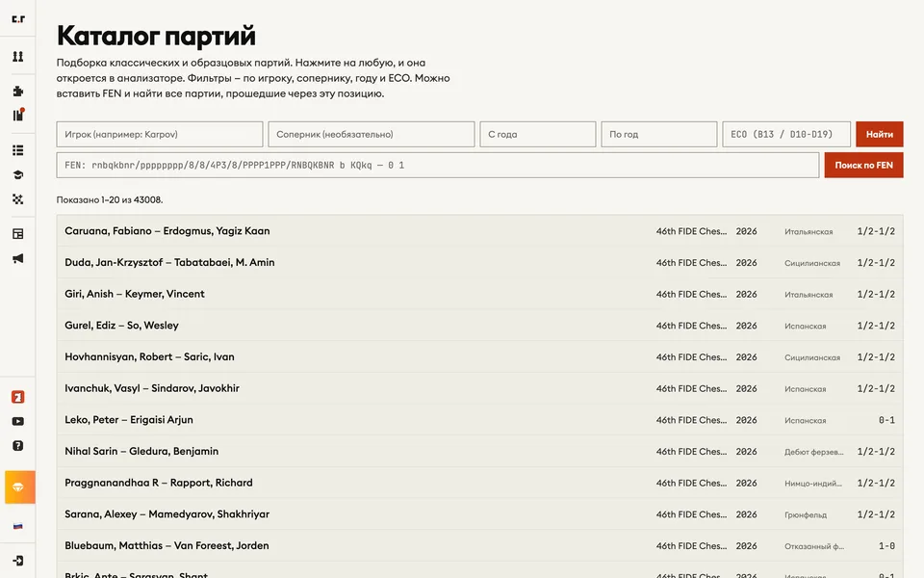Click the megaphone announcements icon
The image size is (924, 578).
(x=18, y=258)
